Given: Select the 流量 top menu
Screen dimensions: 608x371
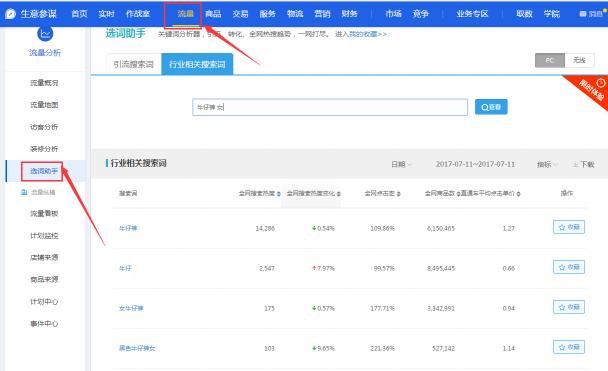Looking at the screenshot, I should click(x=185, y=14).
